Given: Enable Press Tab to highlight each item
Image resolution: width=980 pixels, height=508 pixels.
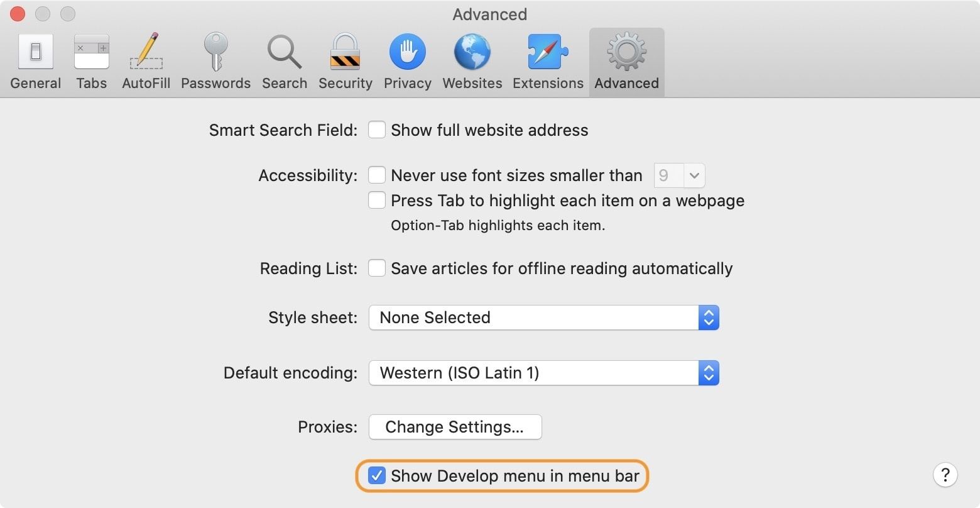Looking at the screenshot, I should pos(377,201).
